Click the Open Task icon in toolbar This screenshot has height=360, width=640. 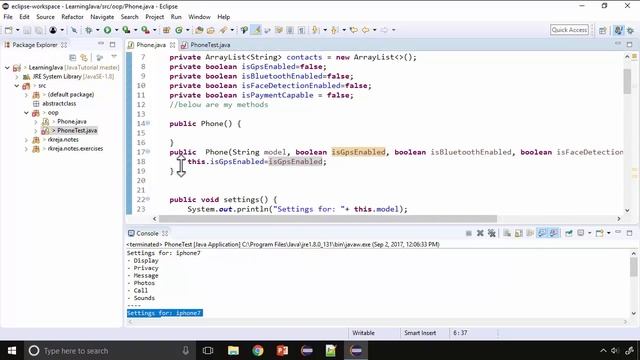[211, 30]
